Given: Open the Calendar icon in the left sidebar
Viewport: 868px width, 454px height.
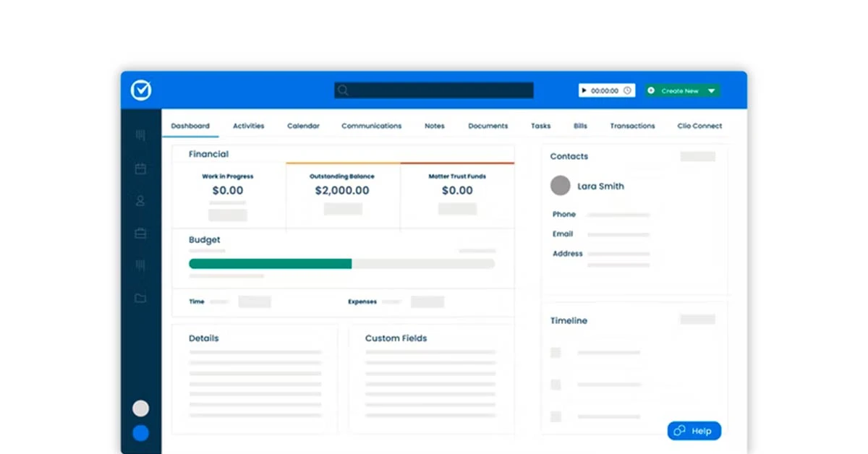Looking at the screenshot, I should [x=140, y=168].
